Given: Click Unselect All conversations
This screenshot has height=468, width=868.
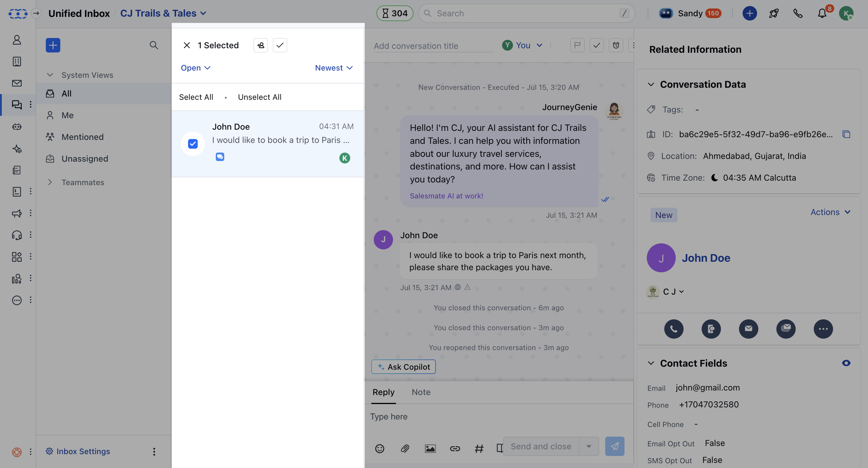Looking at the screenshot, I should point(259,97).
